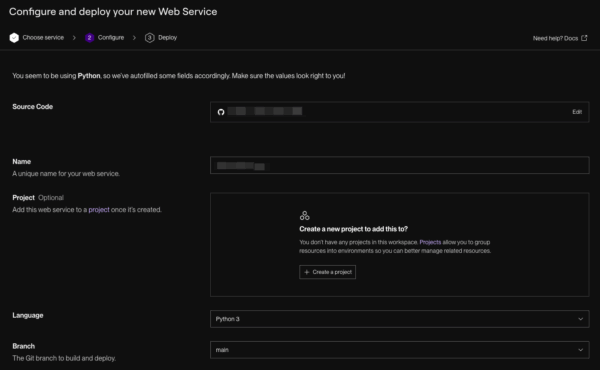
Task: Open the Branch dropdown showing main
Action: pyautogui.click(x=399, y=350)
